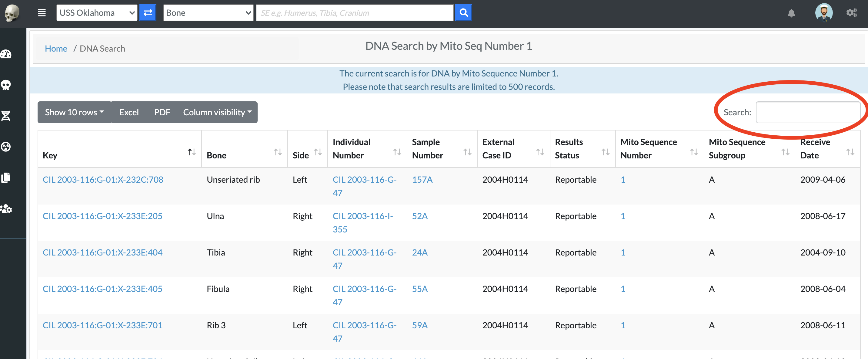
Task: Expand the Show 10 rows dropdown
Action: (75, 112)
